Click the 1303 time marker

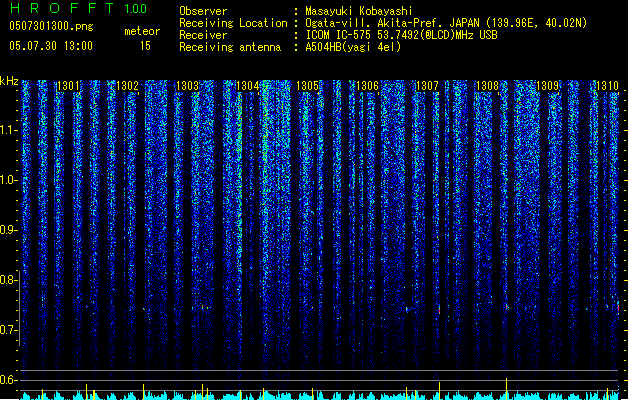coord(187,85)
